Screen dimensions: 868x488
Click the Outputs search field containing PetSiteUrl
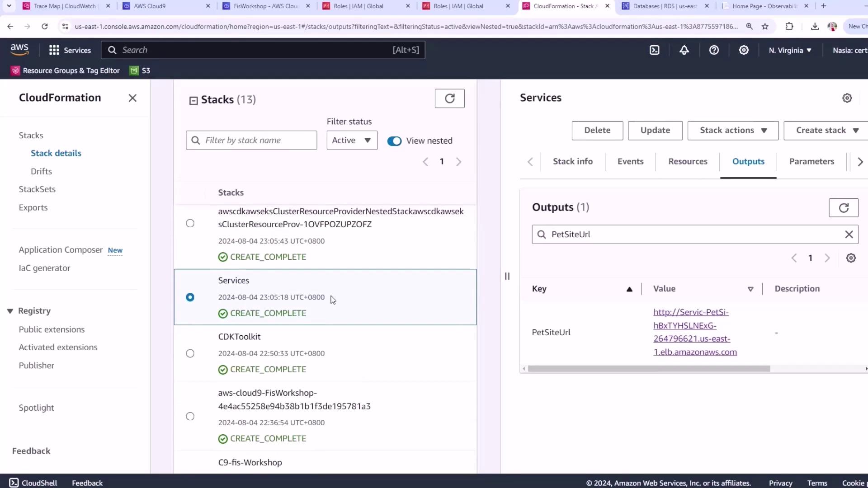tap(695, 235)
